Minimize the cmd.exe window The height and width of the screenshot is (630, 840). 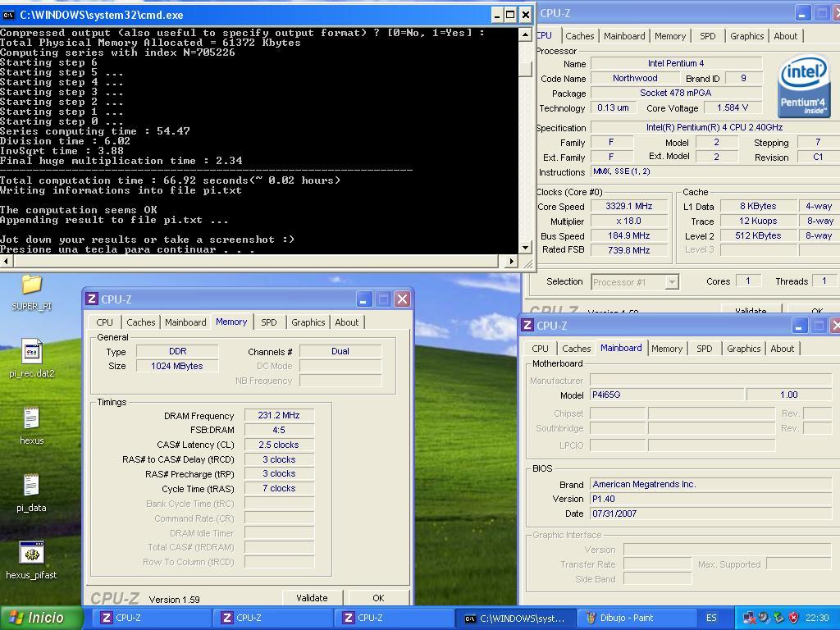tap(497, 15)
